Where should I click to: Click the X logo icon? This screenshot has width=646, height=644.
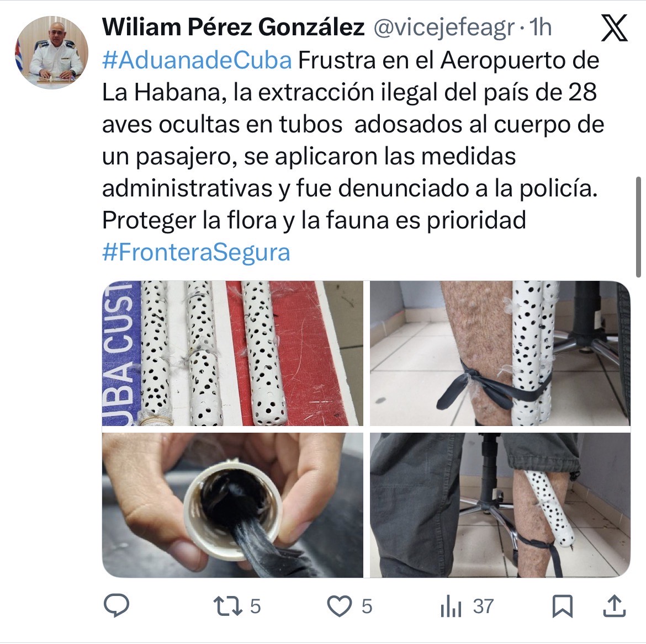(x=614, y=28)
